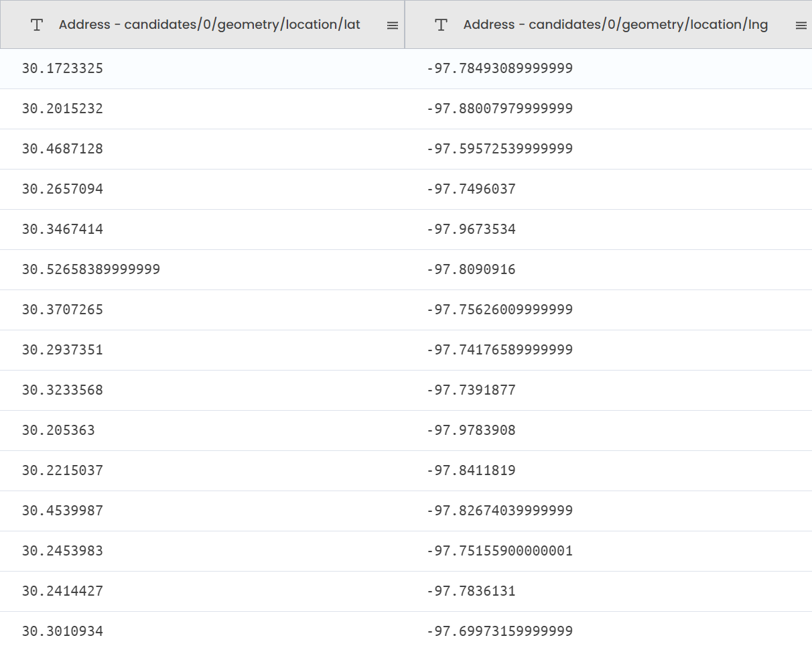812x650 pixels.
Task: Open the filter on the lat column
Action: [x=36, y=25]
